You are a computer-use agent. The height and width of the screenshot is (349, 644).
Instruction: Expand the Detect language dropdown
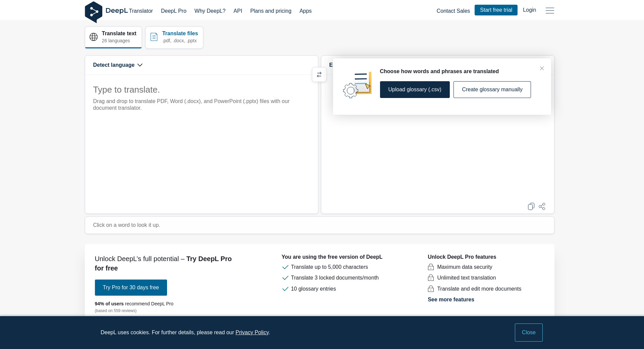(x=118, y=65)
